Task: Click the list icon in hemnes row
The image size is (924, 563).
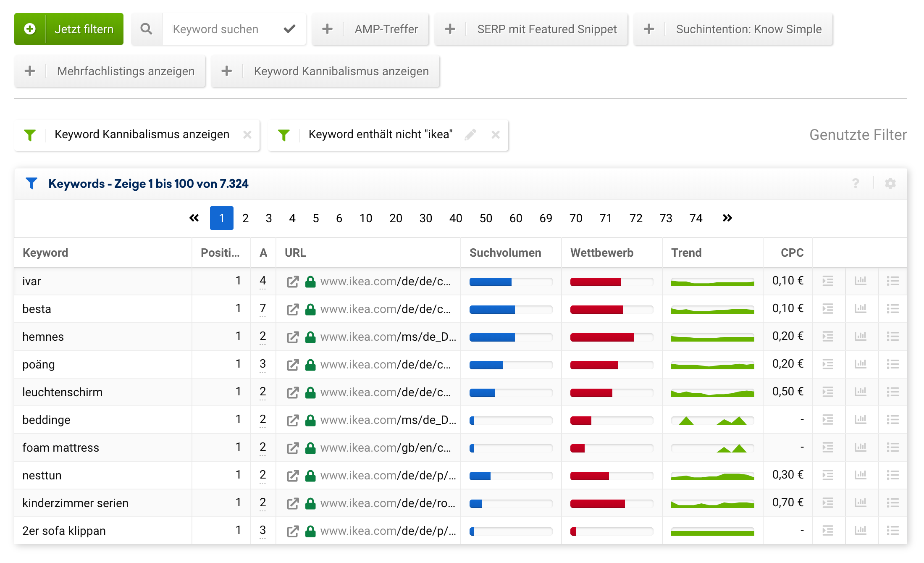Action: click(892, 337)
